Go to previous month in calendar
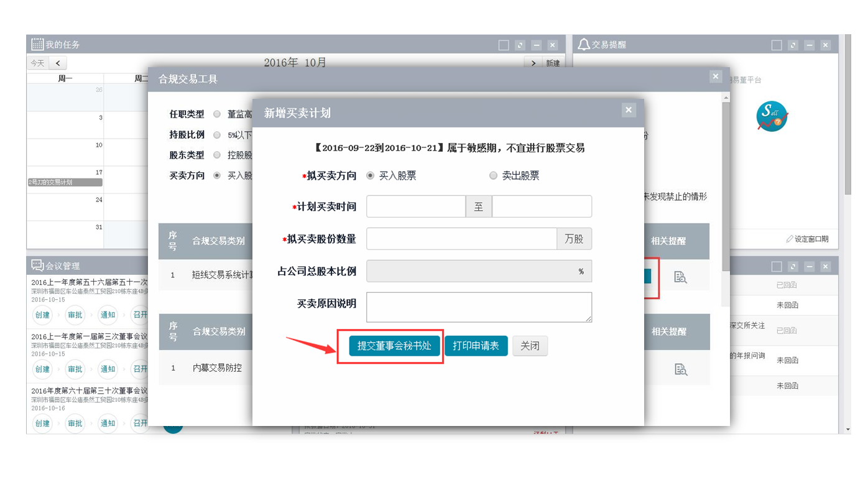This screenshot has width=868, height=477. (58, 63)
